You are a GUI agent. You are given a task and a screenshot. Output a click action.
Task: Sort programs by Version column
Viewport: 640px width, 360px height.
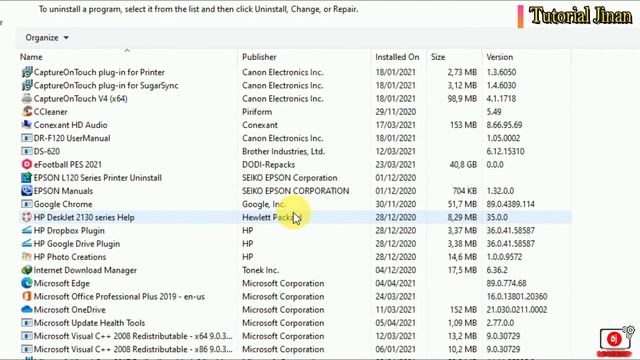tap(500, 57)
